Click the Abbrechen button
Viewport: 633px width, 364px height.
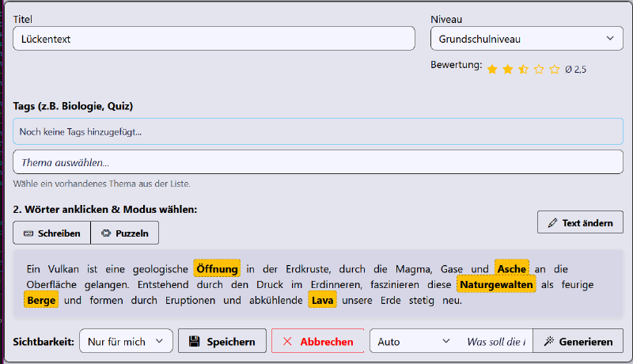point(318,341)
